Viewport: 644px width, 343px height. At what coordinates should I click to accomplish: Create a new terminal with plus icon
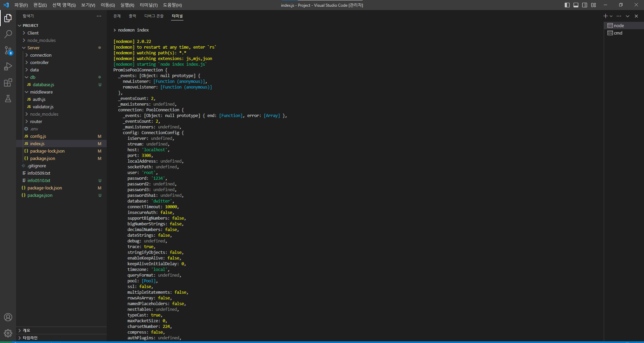point(605,16)
